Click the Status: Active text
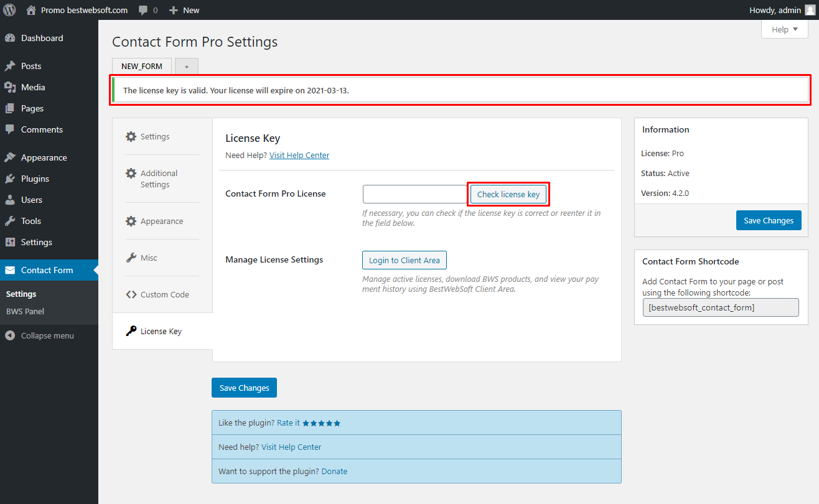Screen dimensions: 819x504 [665, 173]
